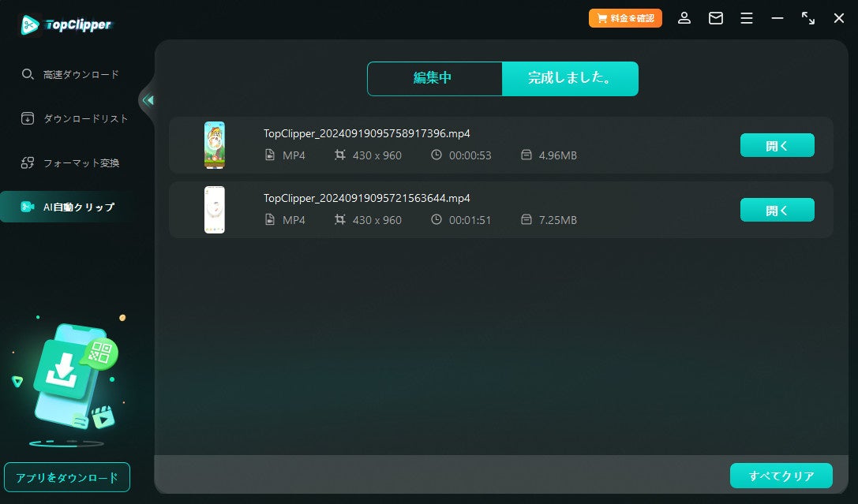Click the TopClipper logo

(x=66, y=24)
